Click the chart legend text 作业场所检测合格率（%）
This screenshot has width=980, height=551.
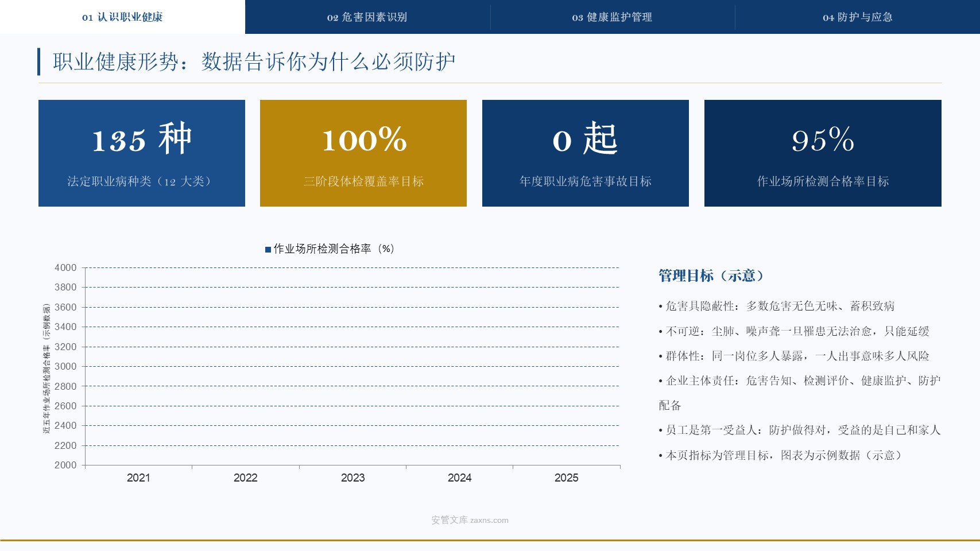click(x=334, y=249)
